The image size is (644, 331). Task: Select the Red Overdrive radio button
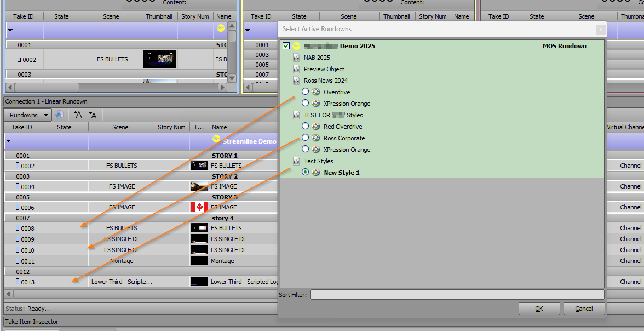tap(305, 126)
